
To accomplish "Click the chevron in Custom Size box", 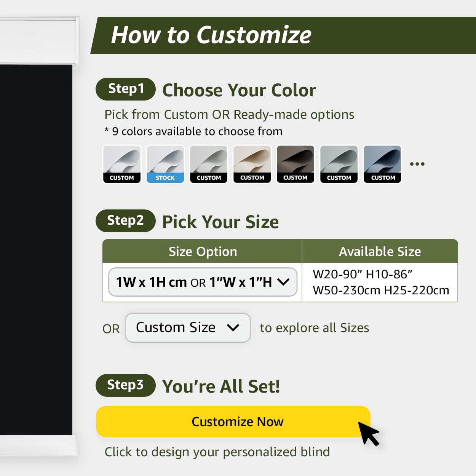I will tap(233, 327).
